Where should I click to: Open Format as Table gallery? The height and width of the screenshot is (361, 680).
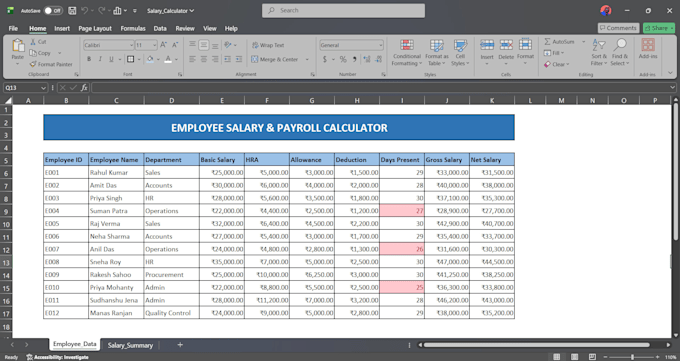[437, 53]
